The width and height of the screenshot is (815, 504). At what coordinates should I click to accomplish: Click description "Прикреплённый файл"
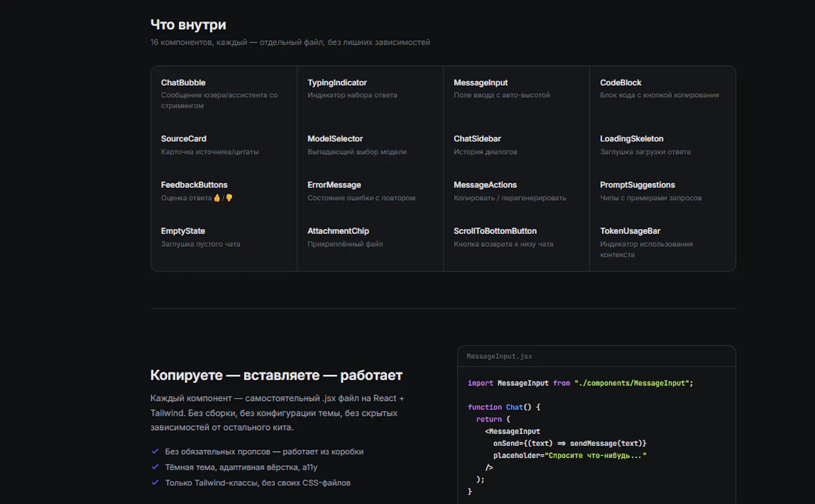[345, 244]
